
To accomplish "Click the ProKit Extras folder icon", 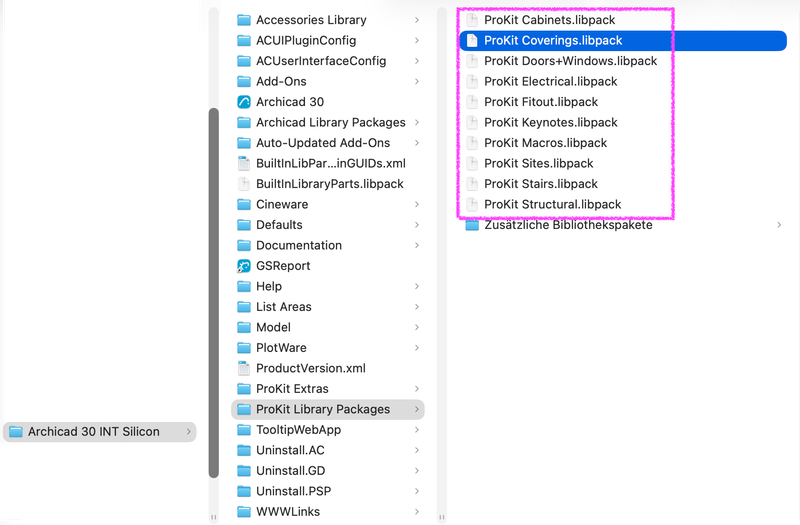I will pos(244,389).
